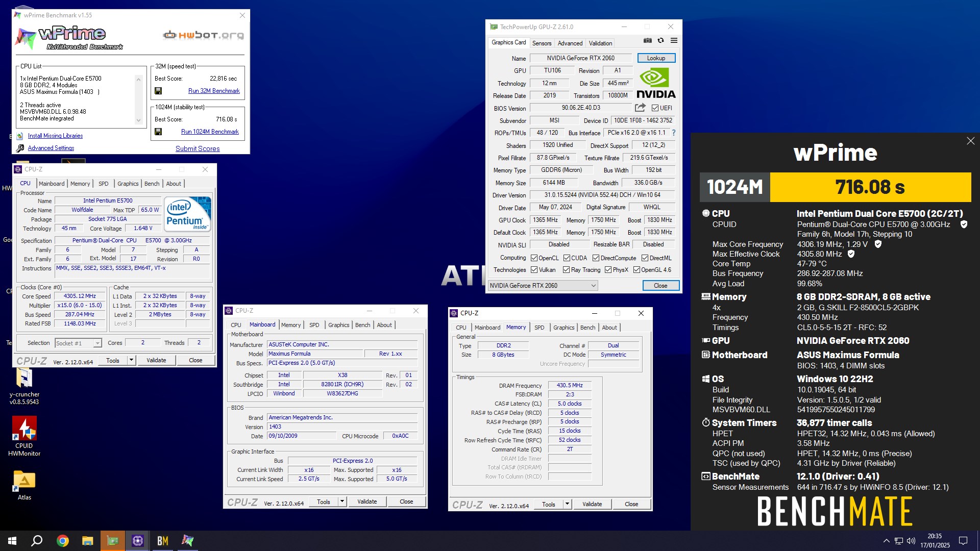Close the BenchMate result overlay
Screen dimensions: 980x551
[x=970, y=141]
